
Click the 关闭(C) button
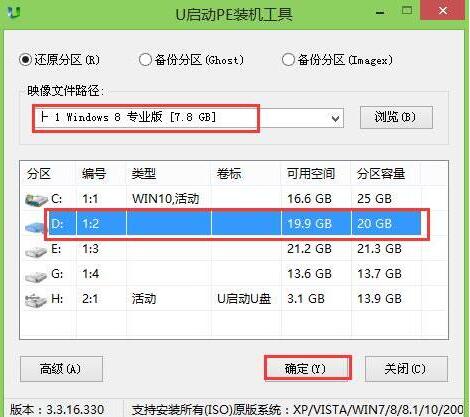click(406, 369)
